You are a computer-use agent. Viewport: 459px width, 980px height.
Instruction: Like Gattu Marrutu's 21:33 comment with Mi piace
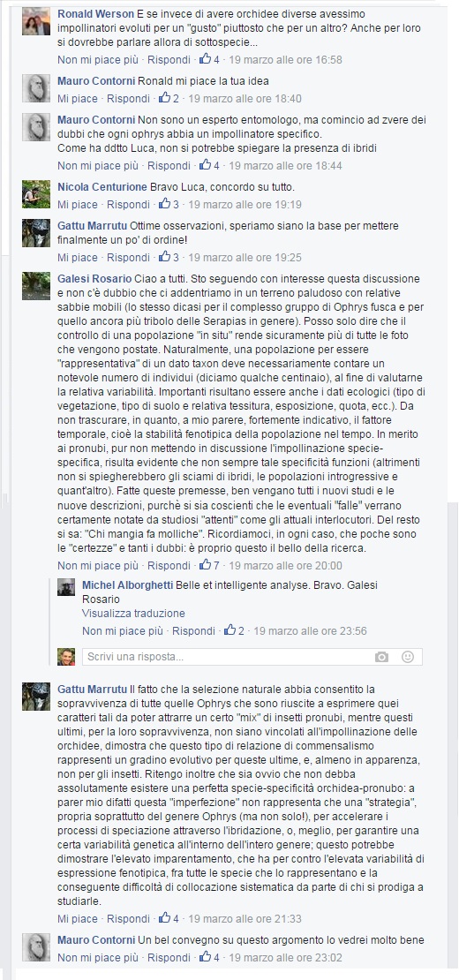click(78, 918)
